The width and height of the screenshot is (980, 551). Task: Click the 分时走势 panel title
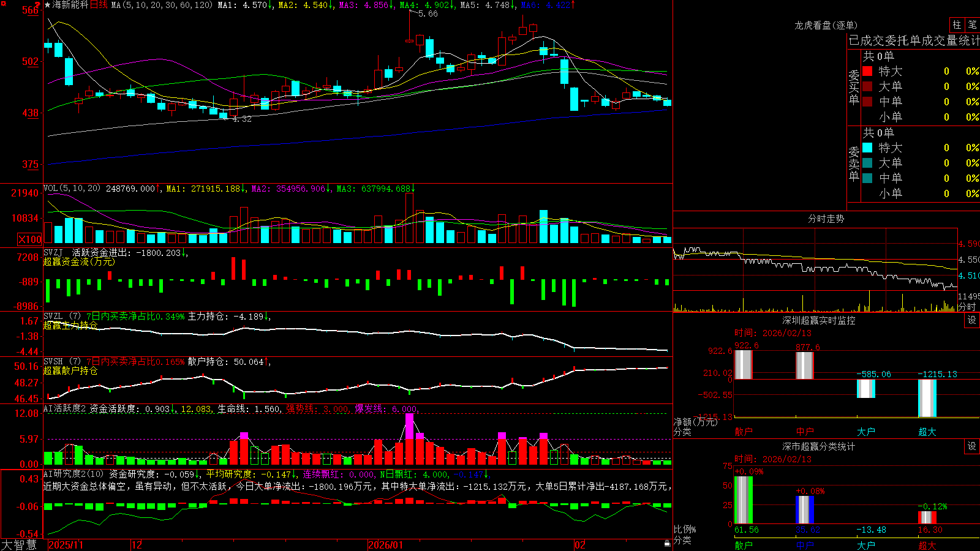tap(826, 219)
